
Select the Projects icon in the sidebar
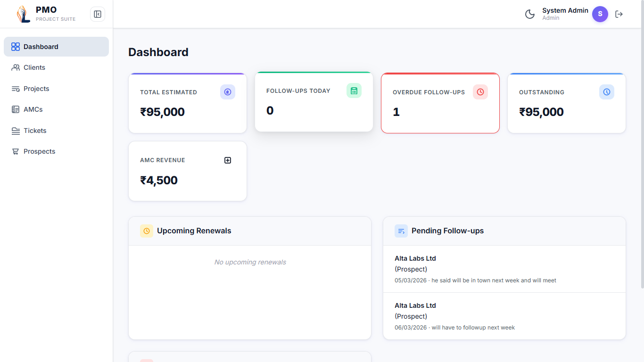click(x=15, y=89)
